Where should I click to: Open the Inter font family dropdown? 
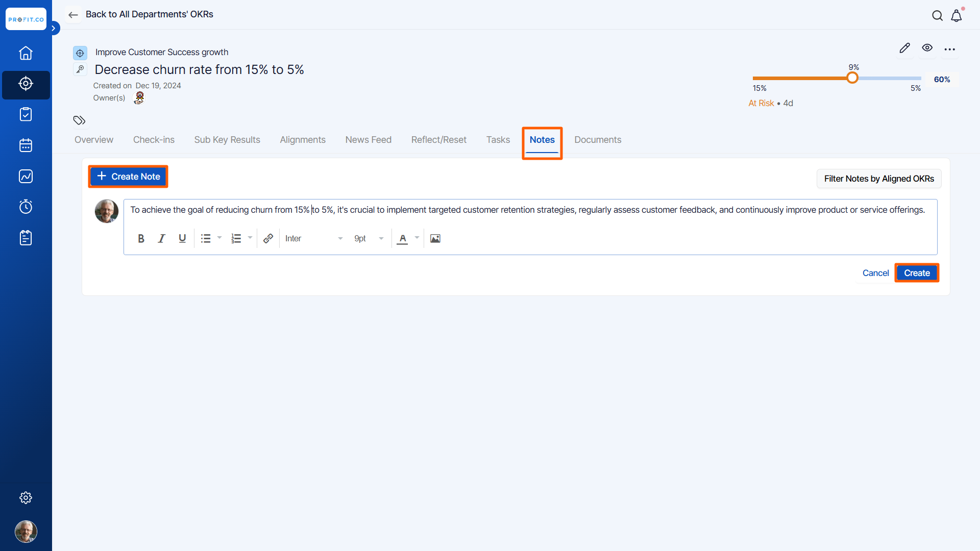tap(313, 238)
